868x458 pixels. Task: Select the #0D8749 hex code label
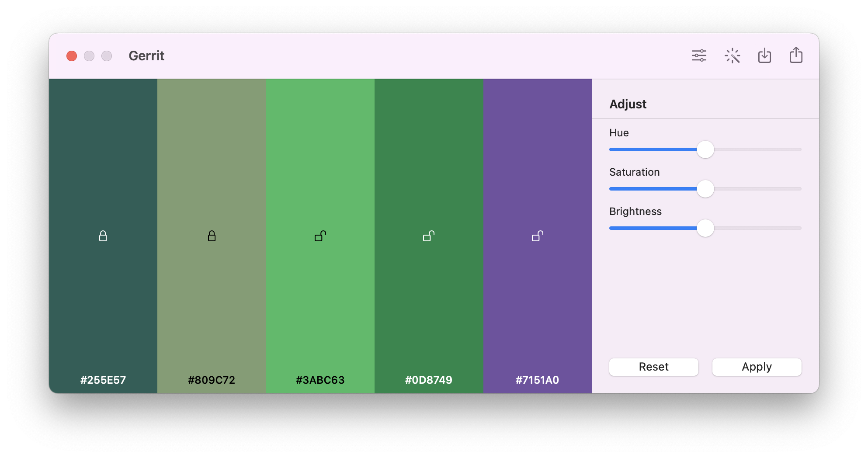[429, 380]
